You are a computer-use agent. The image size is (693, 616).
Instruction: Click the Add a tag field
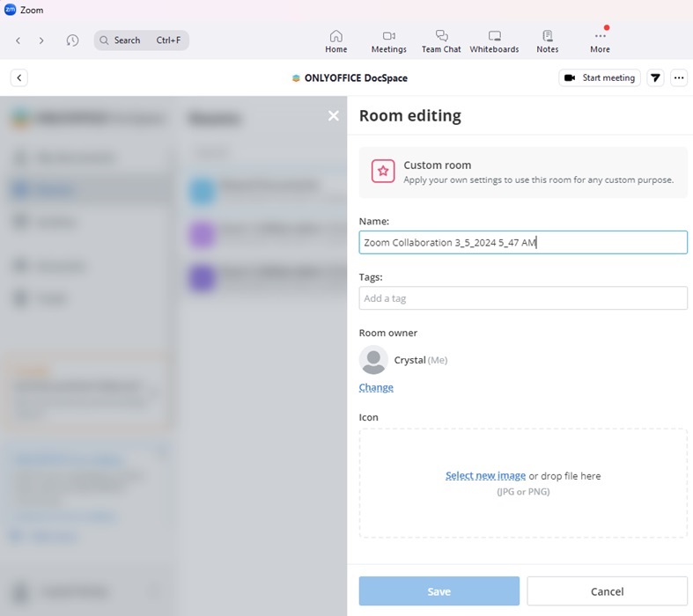pyautogui.click(x=523, y=298)
